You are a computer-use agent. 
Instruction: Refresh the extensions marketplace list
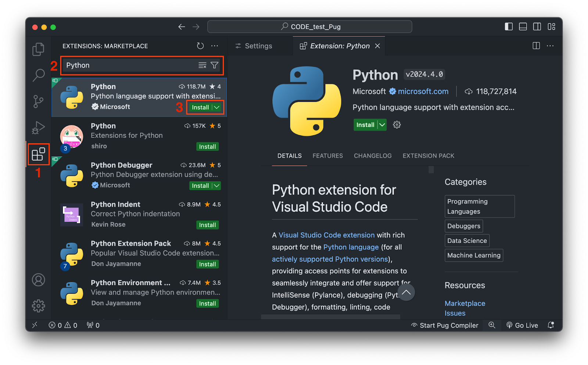pyautogui.click(x=200, y=46)
